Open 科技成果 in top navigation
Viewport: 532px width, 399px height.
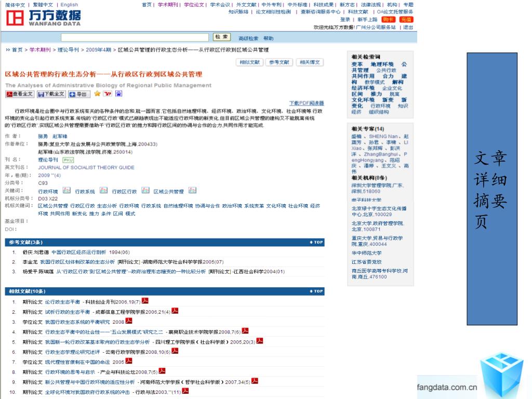[x=324, y=5]
